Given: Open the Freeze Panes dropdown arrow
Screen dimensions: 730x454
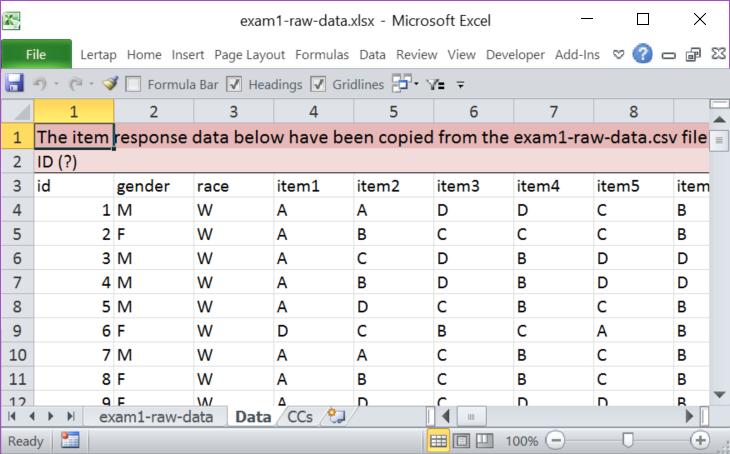Looking at the screenshot, I should click(415, 85).
